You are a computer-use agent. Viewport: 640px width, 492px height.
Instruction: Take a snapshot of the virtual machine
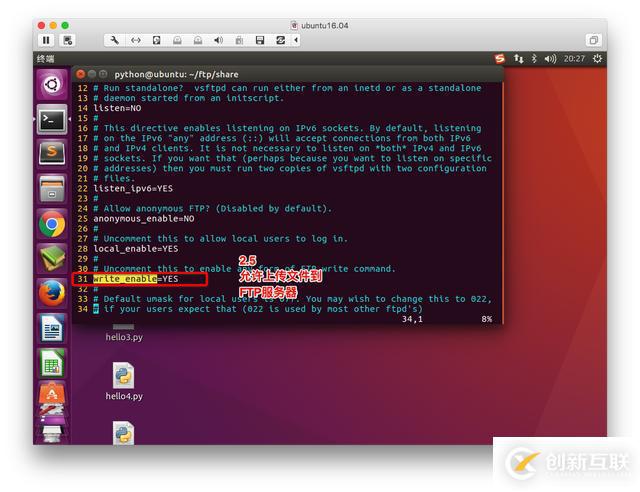[x=68, y=40]
